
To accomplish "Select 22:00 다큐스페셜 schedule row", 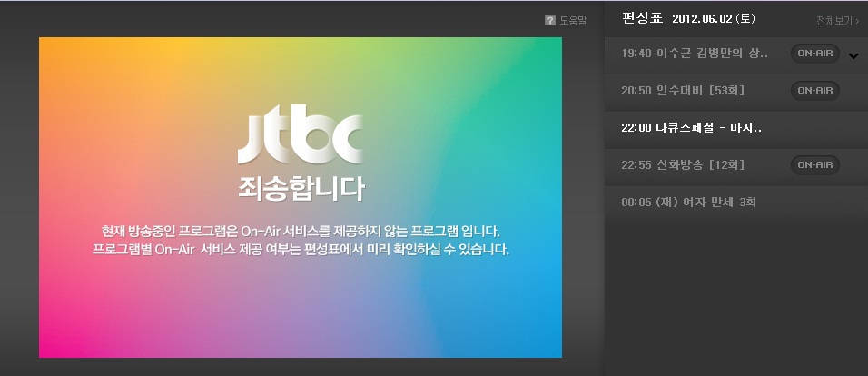I will pos(736,130).
